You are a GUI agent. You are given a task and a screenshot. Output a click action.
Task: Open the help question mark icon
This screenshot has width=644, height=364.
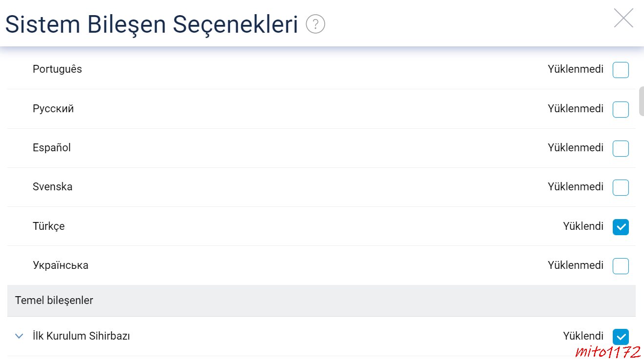315,24
